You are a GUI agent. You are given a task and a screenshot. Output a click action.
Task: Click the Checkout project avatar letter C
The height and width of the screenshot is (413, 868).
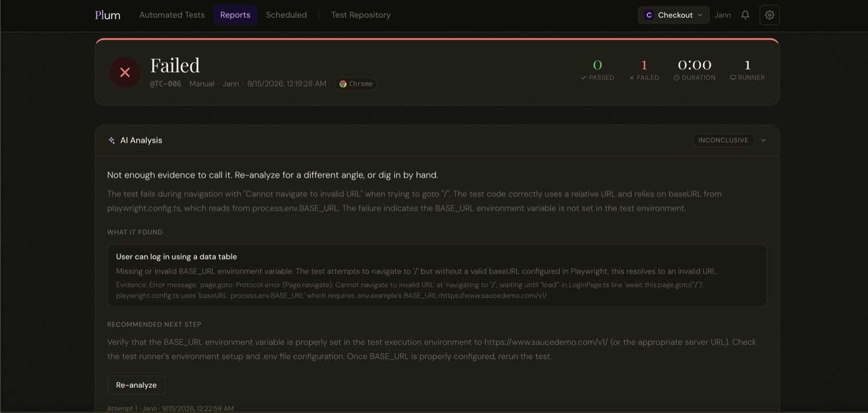649,15
